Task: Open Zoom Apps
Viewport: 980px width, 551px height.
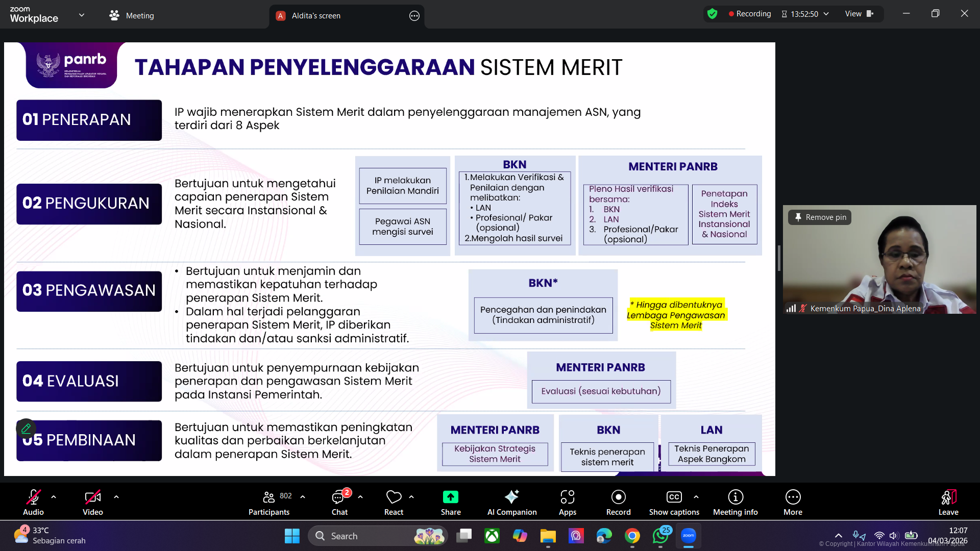Action: [x=567, y=502]
